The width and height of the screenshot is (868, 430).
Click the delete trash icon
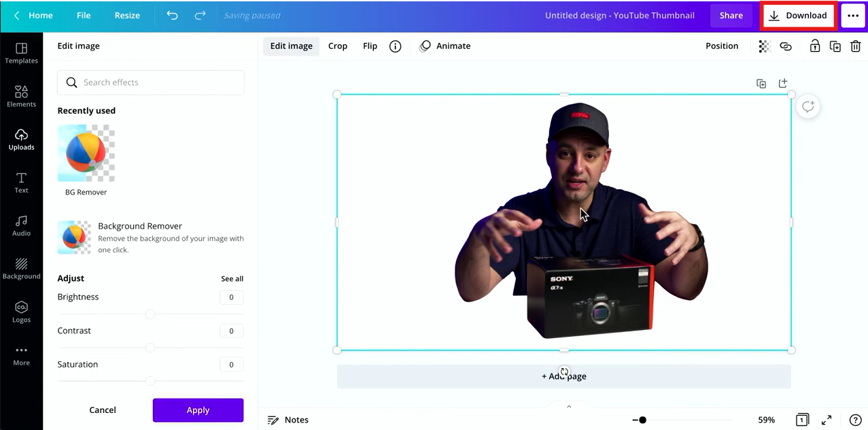(856, 46)
